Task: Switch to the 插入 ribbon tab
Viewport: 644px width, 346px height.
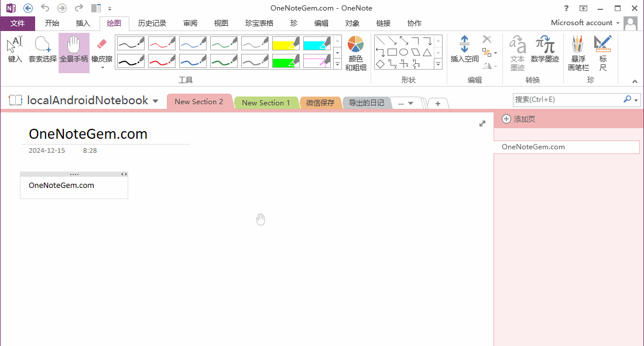Action: point(83,23)
